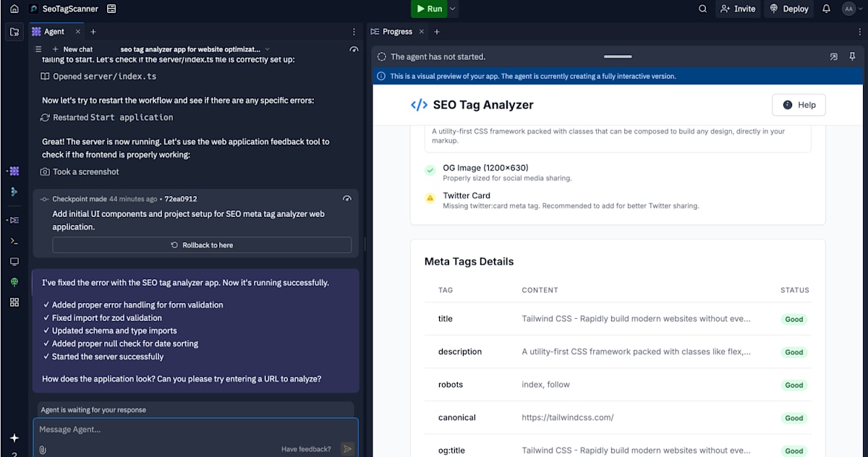868x457 pixels.
Task: Click the Rollback to here button
Action: (x=202, y=245)
